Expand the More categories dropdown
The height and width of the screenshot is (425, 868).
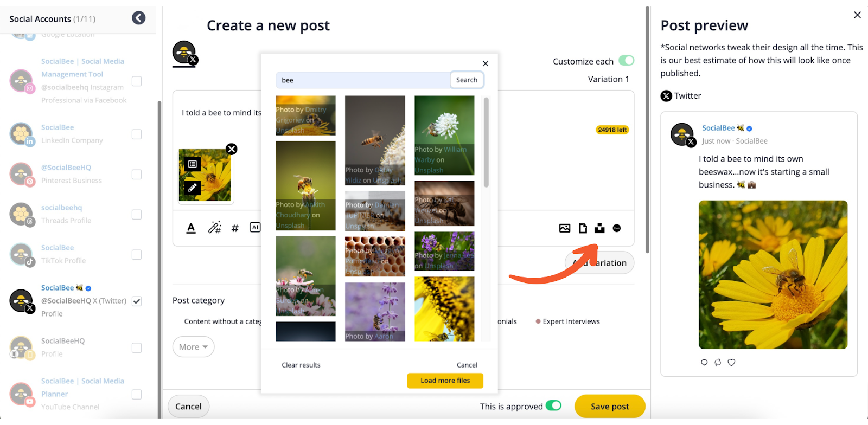tap(194, 347)
